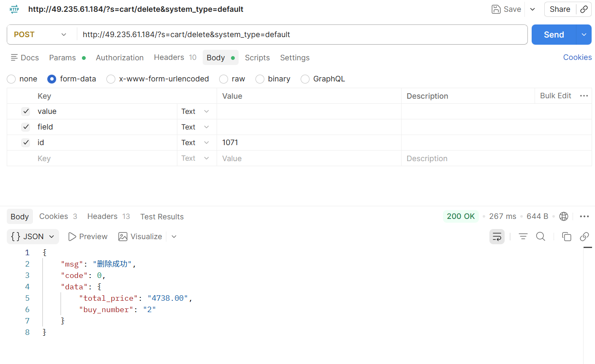The height and width of the screenshot is (364, 595).
Task: Click the empty new Key field
Action: point(106,158)
